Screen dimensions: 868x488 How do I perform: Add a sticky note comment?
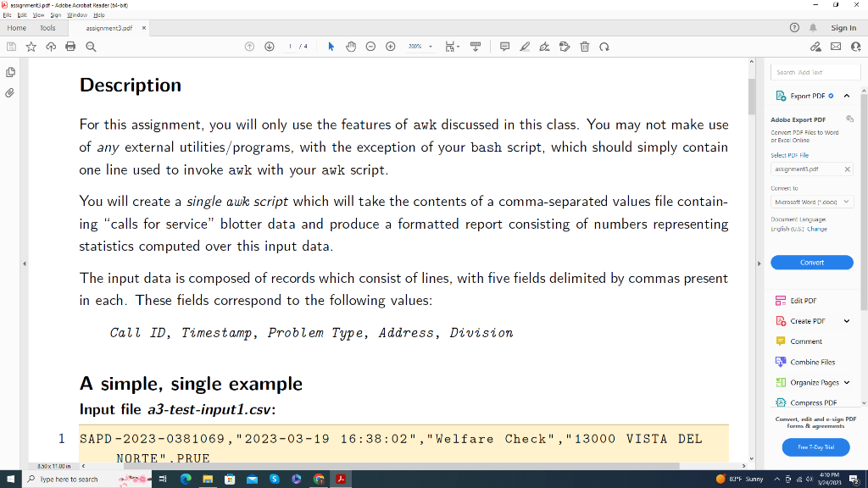pyautogui.click(x=505, y=47)
